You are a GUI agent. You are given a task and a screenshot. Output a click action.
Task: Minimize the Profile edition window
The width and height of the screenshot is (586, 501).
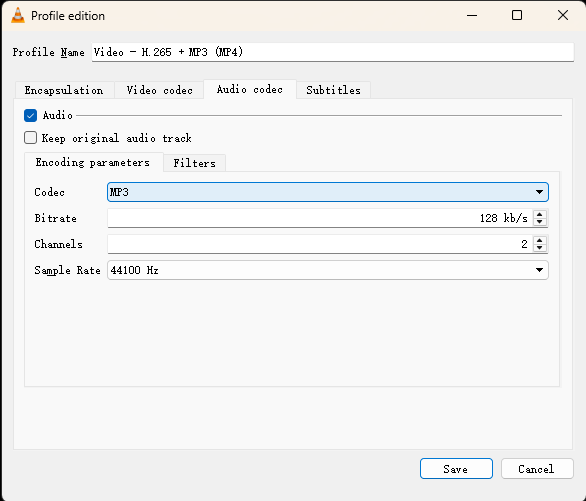coord(472,16)
